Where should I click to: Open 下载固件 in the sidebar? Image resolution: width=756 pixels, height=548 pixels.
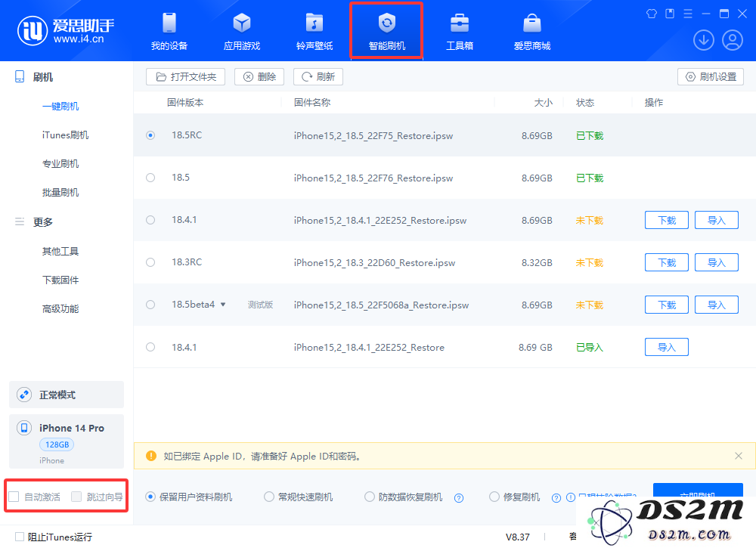pyautogui.click(x=60, y=280)
